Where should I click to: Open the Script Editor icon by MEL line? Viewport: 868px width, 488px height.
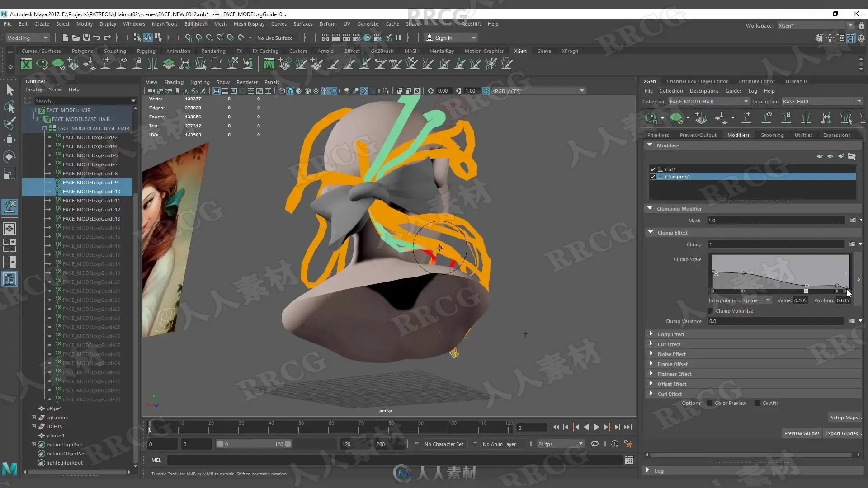pyautogui.click(x=629, y=460)
